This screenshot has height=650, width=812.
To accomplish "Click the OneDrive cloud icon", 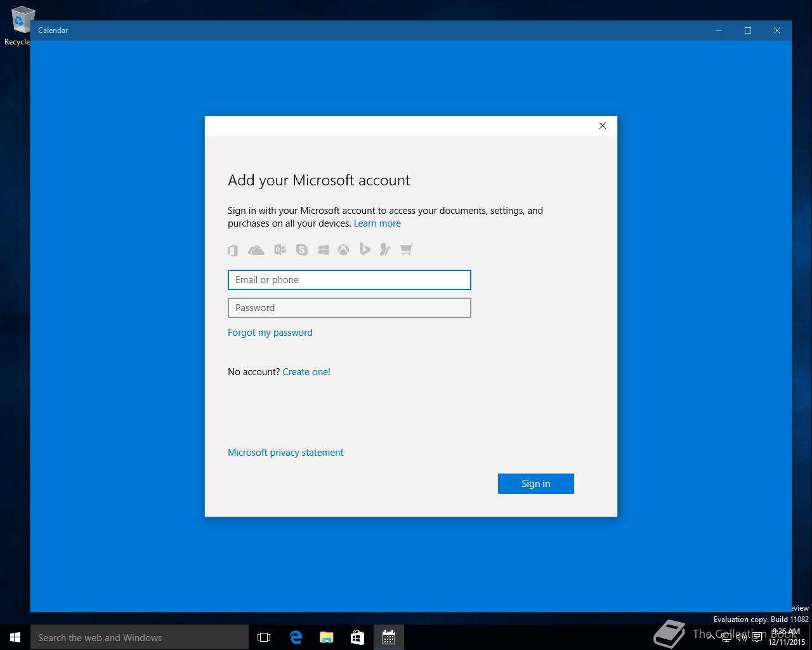I will point(256,250).
